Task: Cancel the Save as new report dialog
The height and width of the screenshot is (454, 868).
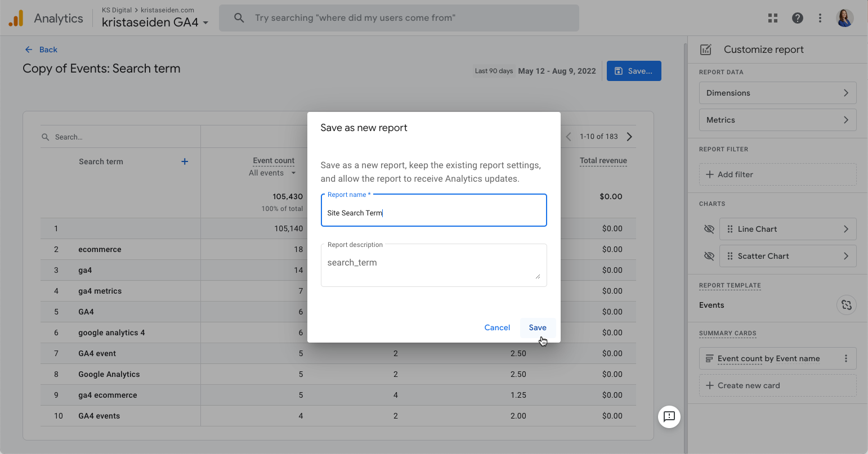Action: point(497,327)
